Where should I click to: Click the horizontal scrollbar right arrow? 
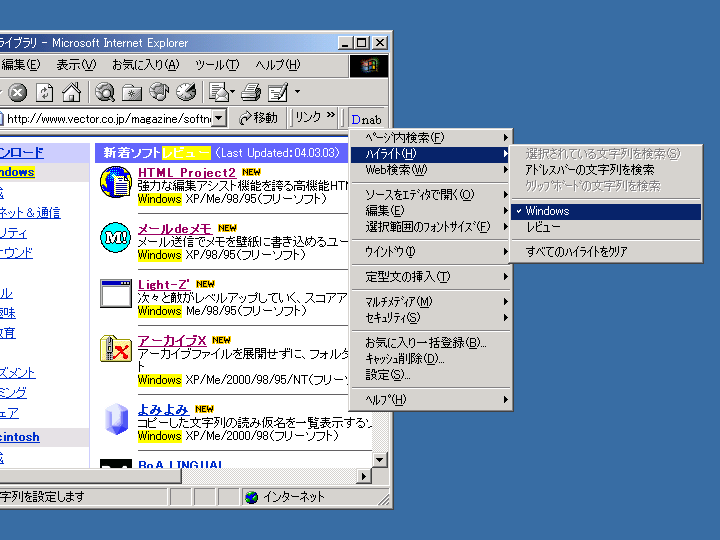coord(364,476)
